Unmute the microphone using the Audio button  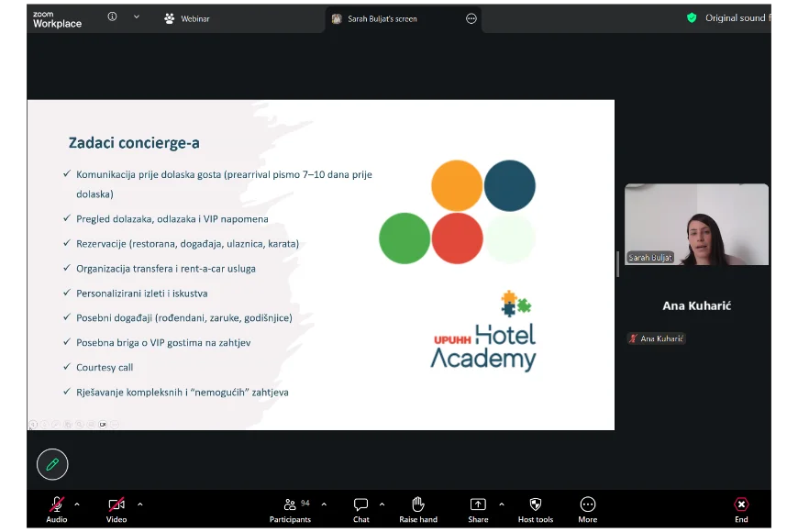(57, 509)
